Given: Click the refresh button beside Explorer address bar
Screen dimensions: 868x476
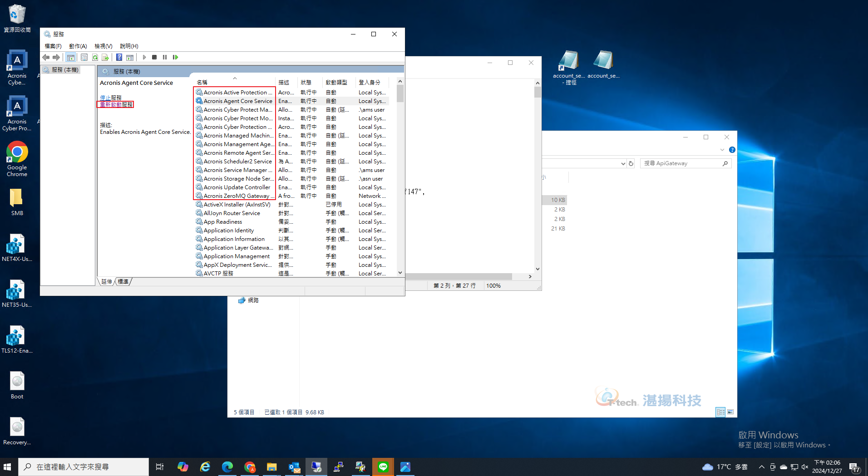Looking at the screenshot, I should 631,163.
